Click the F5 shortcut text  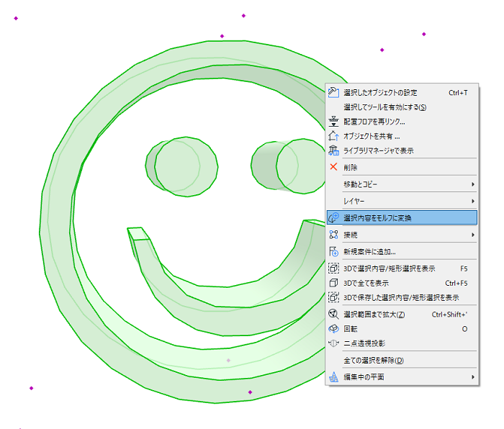[464, 268]
